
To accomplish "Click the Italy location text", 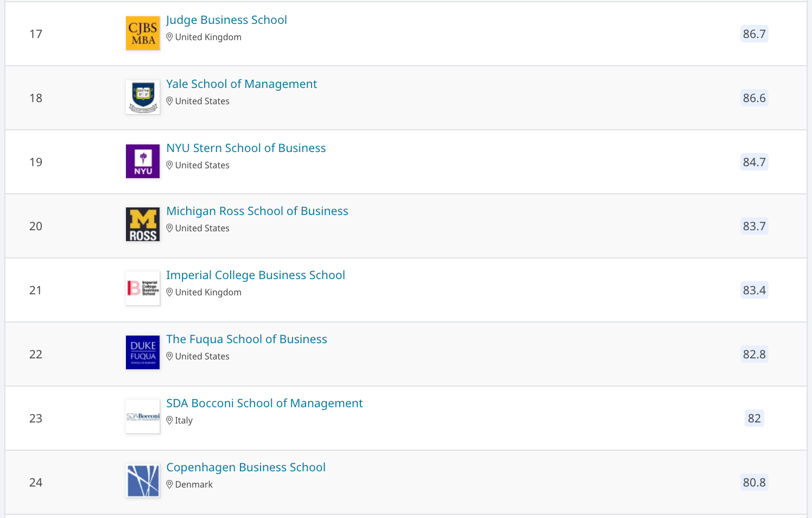I will tap(184, 420).
